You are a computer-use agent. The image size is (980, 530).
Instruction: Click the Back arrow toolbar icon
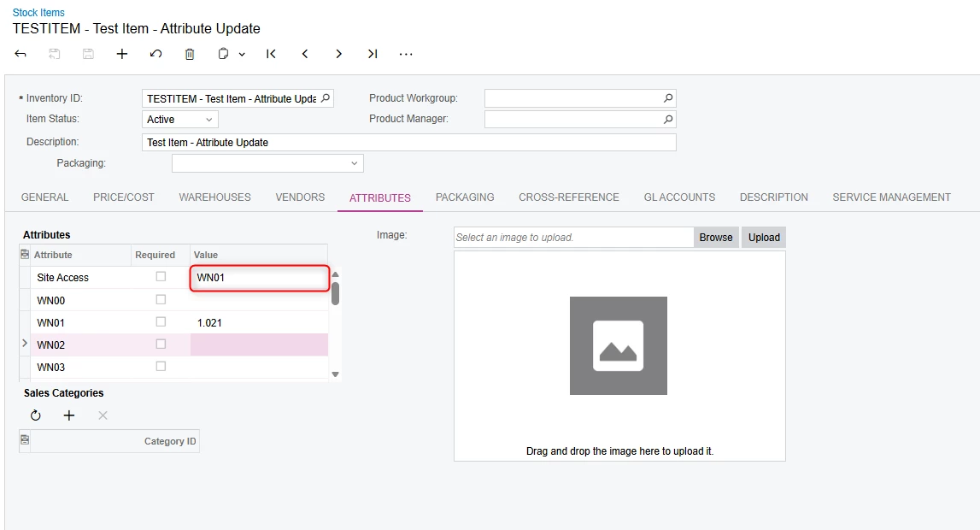click(x=20, y=54)
